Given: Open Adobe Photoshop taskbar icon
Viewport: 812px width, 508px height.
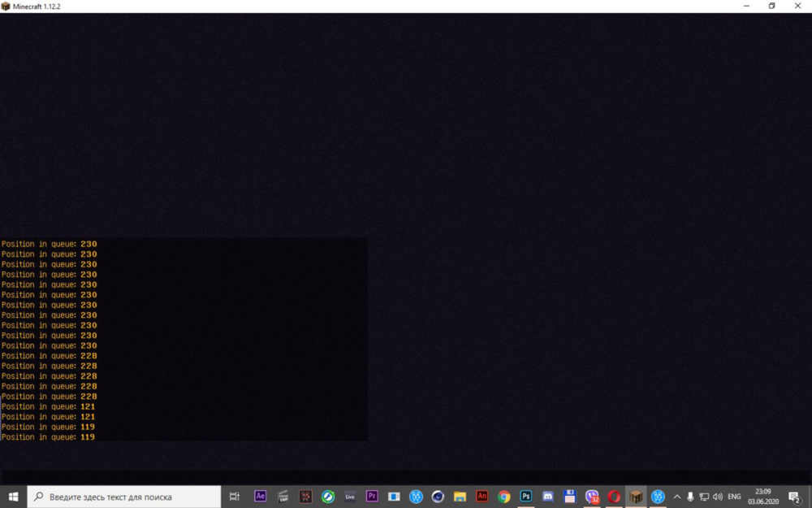Looking at the screenshot, I should pos(525,497).
